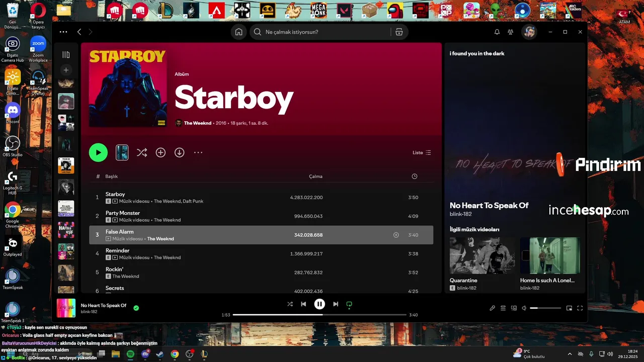Open The Weeknd artist link under album title

point(198,123)
